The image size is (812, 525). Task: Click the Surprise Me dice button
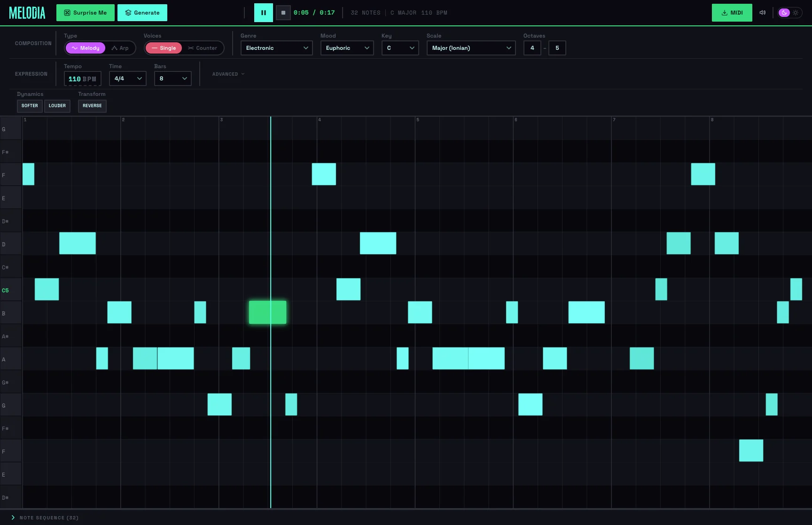click(x=86, y=13)
